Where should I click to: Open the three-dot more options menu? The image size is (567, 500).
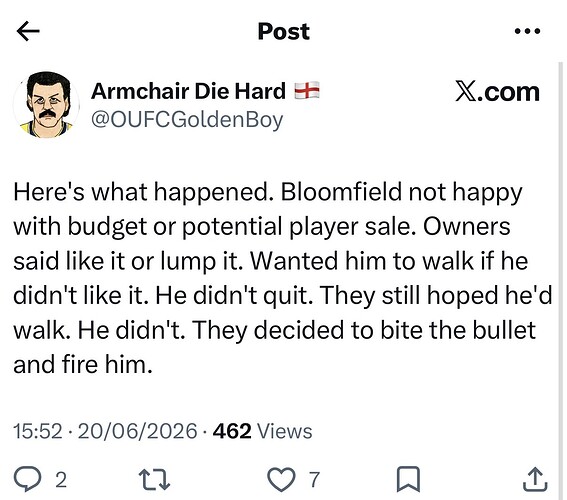(527, 31)
